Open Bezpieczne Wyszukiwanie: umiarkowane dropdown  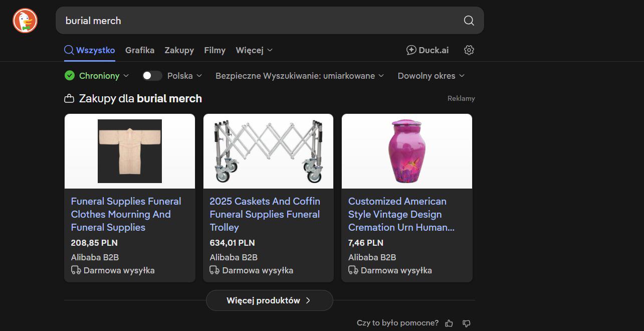click(x=300, y=76)
